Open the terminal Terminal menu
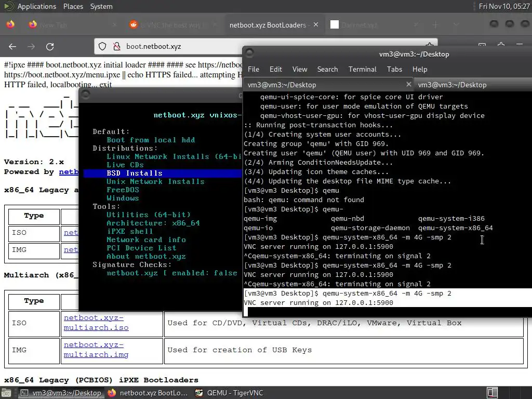Screen dimensions: 532x399 pyautogui.click(x=362, y=69)
